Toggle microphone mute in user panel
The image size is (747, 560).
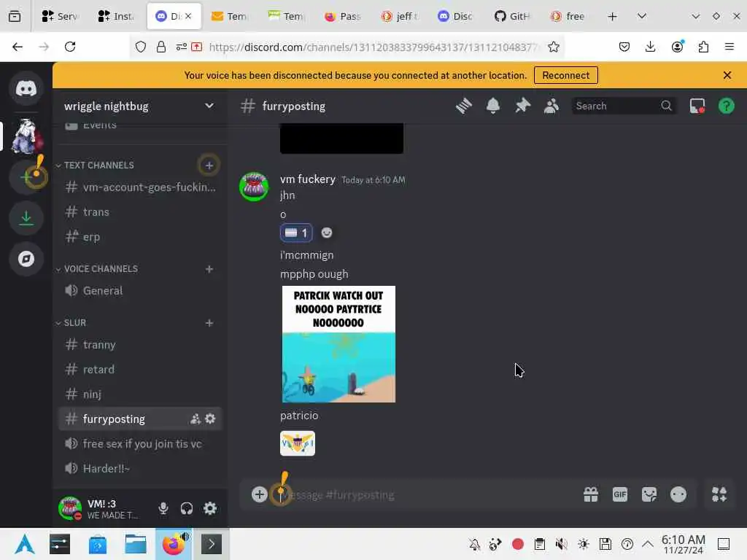click(163, 508)
